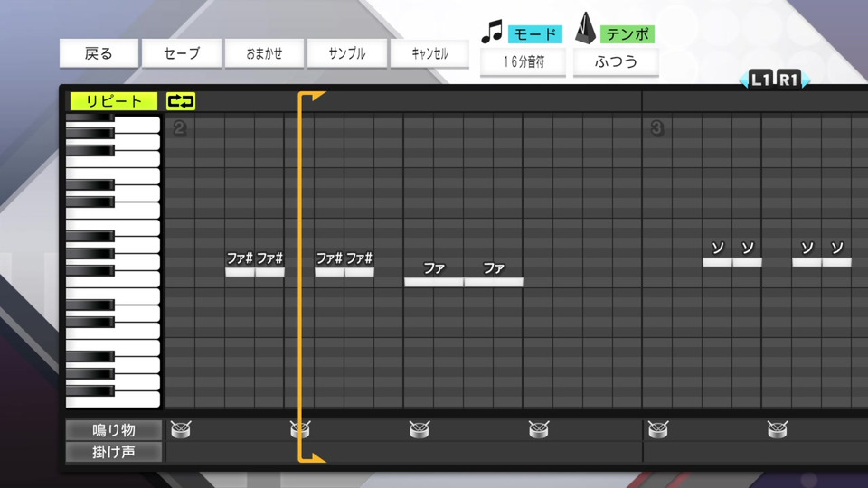Toggle the リピート repeat button
The width and height of the screenshot is (868, 488).
tap(114, 101)
